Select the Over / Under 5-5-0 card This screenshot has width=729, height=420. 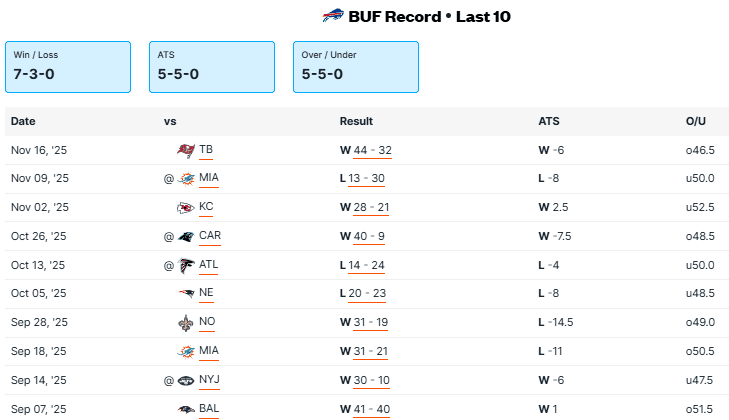(356, 67)
